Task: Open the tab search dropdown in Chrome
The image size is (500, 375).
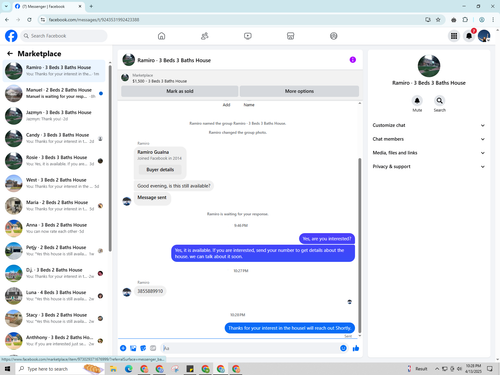Action: [x=6, y=6]
